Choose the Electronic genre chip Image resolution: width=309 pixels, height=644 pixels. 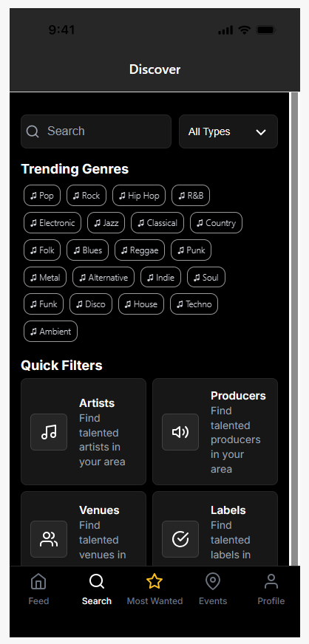52,223
